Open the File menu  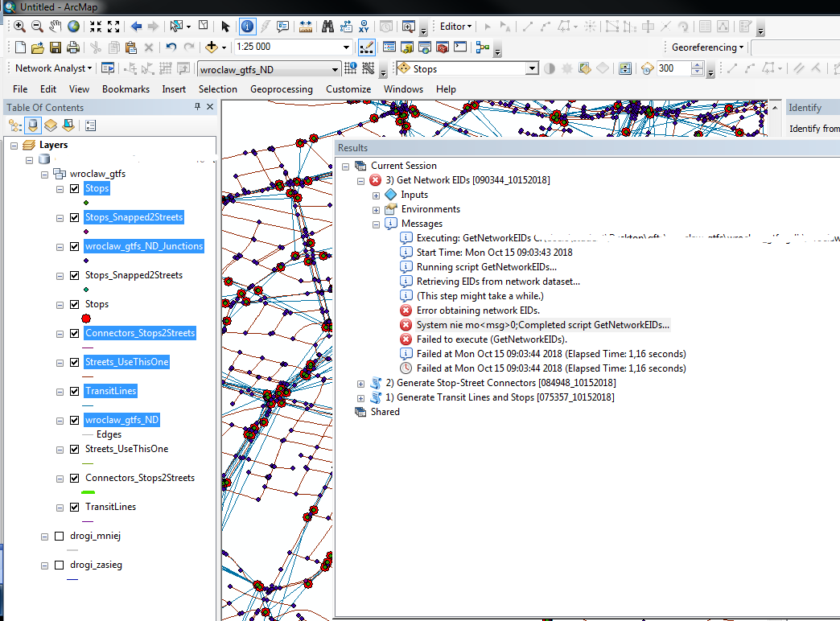click(20, 89)
